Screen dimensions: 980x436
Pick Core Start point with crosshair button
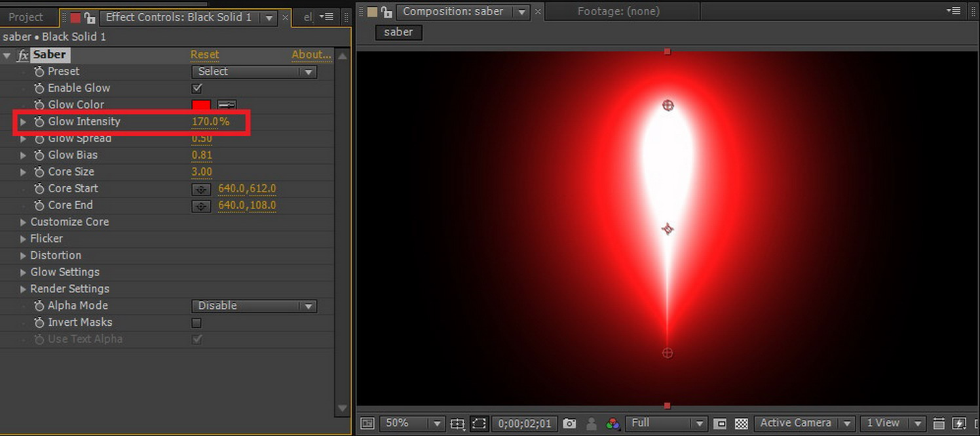click(201, 189)
